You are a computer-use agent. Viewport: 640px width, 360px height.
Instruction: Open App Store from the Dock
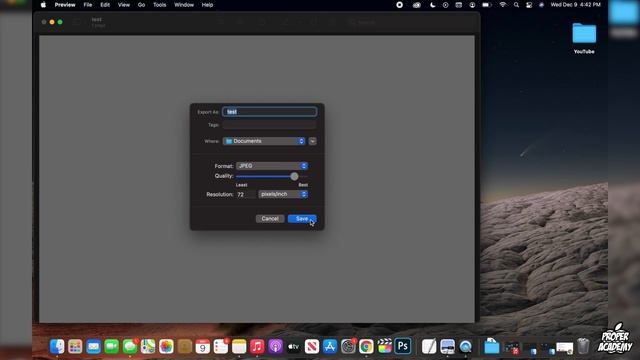330,347
